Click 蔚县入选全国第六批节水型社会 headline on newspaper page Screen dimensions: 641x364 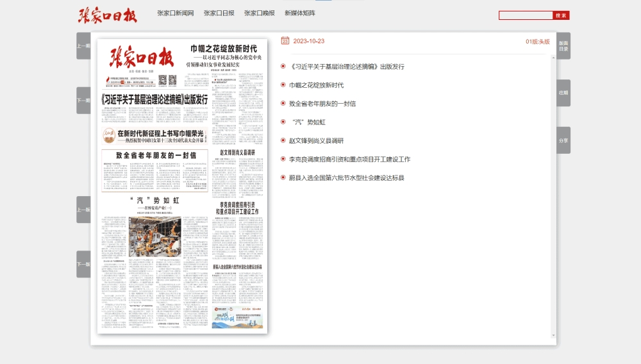point(238,267)
